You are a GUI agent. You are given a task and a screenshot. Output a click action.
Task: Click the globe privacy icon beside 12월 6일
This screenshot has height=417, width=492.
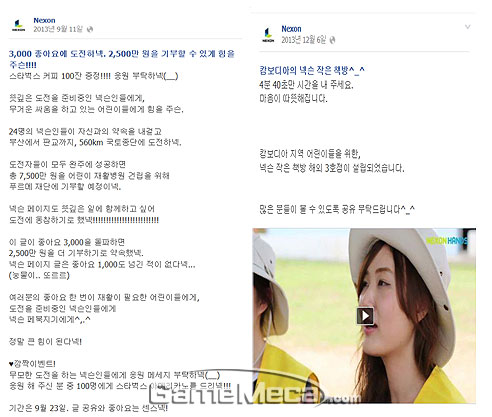[x=332, y=40]
